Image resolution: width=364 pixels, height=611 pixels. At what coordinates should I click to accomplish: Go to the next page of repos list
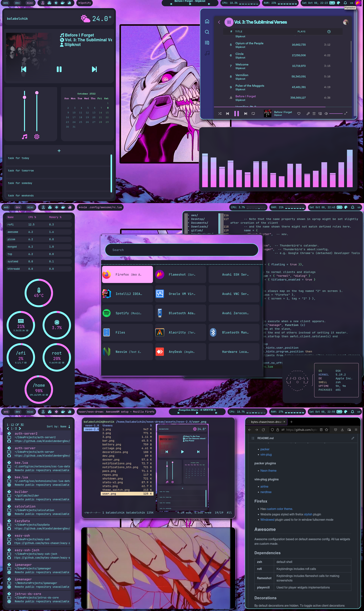tap(20, 429)
